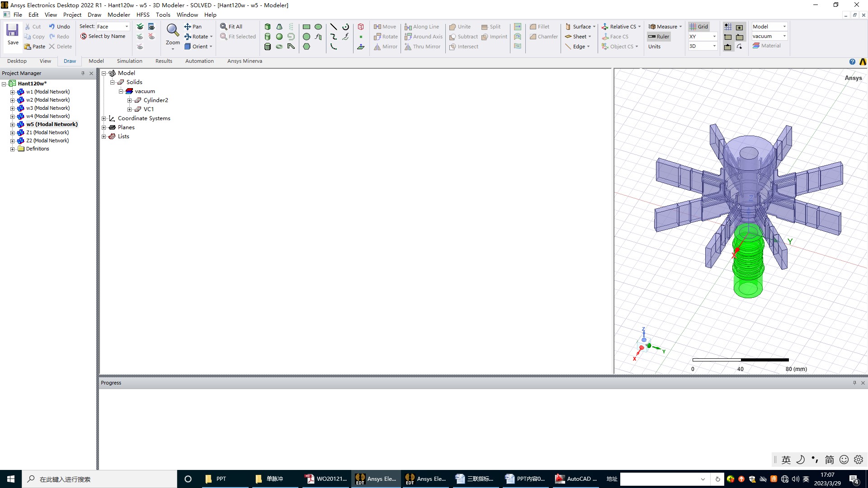Screen dimensions: 868x488
Task: Select the three-point arc tool
Action: 334,47
